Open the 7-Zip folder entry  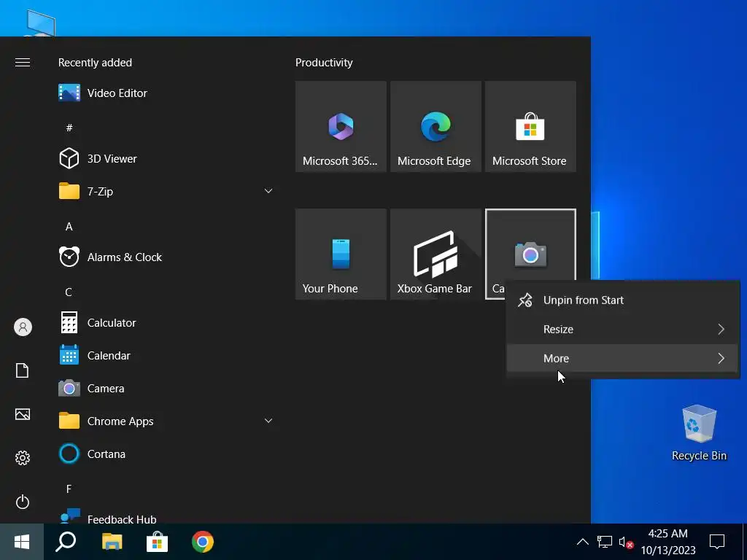point(166,192)
